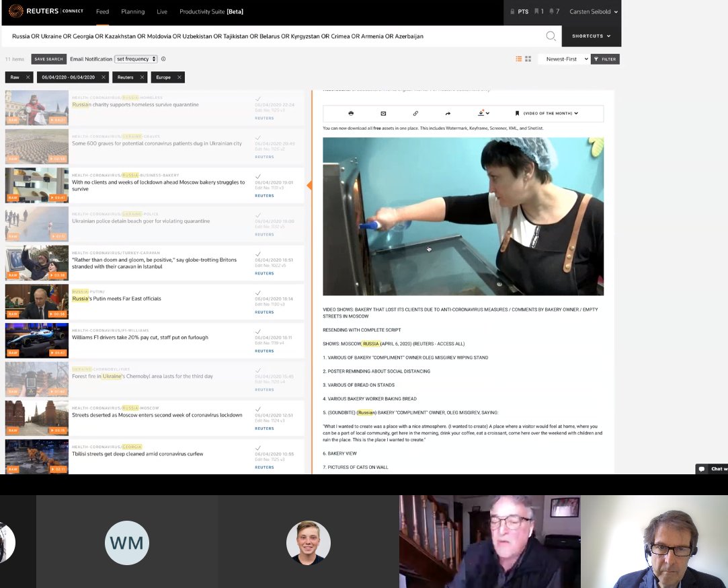Open Ukrainian graves story thumbnail
728x588 pixels.
click(37, 147)
